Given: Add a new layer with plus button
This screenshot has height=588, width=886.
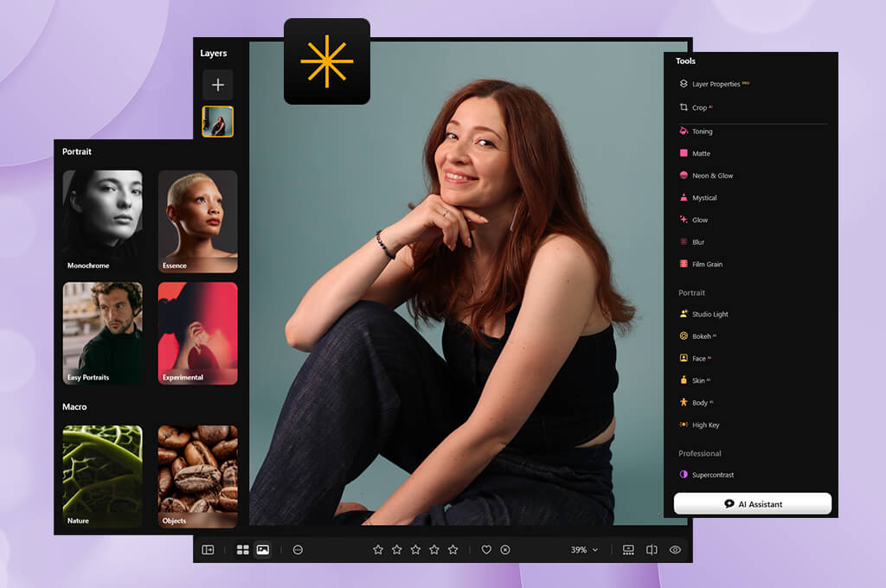Looking at the screenshot, I should click(x=217, y=85).
